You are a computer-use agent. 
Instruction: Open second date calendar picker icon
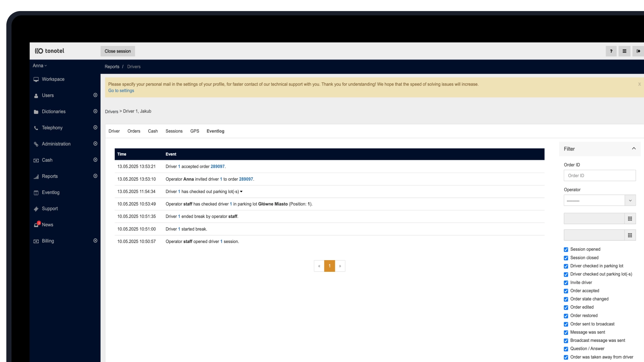tap(630, 235)
